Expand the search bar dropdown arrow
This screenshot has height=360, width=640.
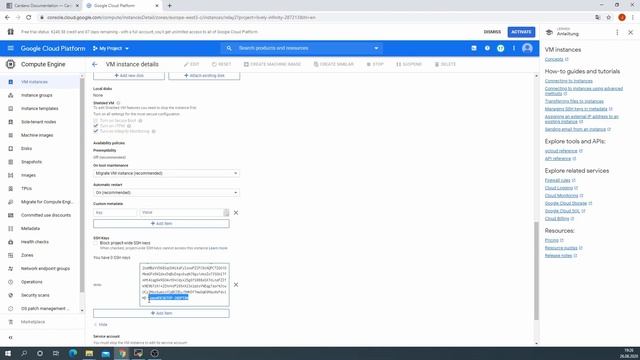pyautogui.click(x=376, y=48)
